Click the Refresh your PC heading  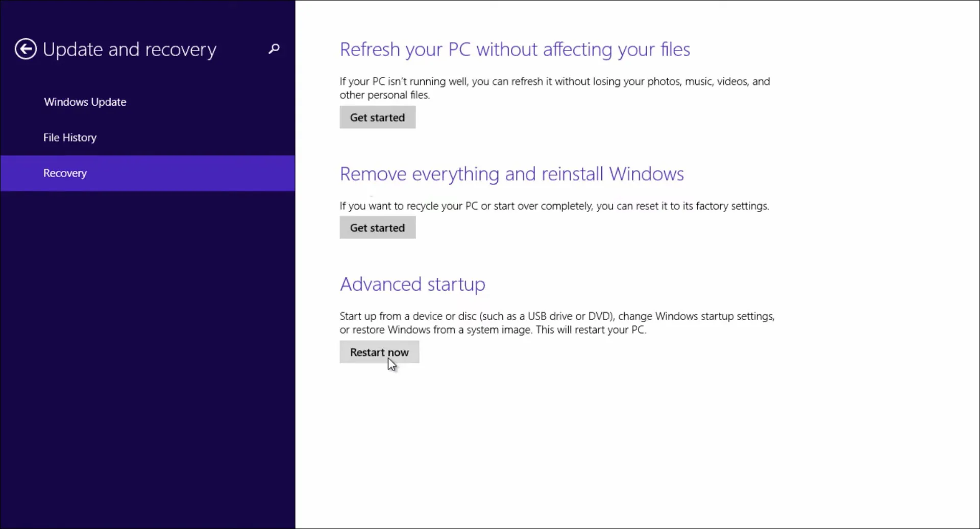point(515,49)
